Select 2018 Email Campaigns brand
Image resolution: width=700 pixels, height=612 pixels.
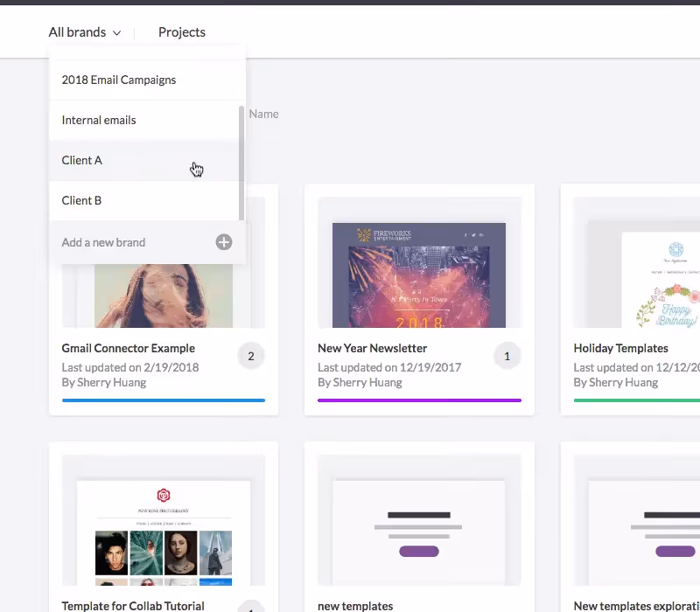point(147,80)
